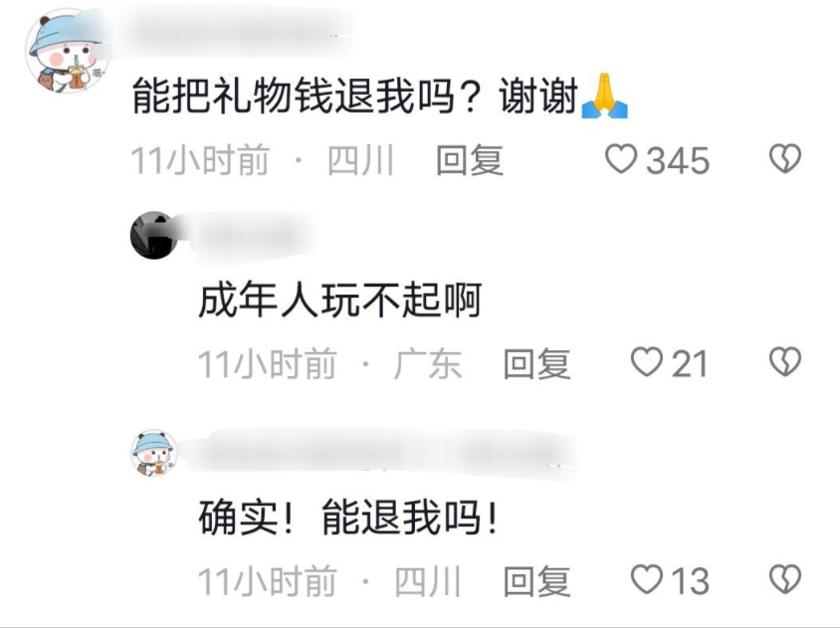This screenshot has height=628, width=840.
Task: Like the comment with 345 likes
Action: (621, 159)
